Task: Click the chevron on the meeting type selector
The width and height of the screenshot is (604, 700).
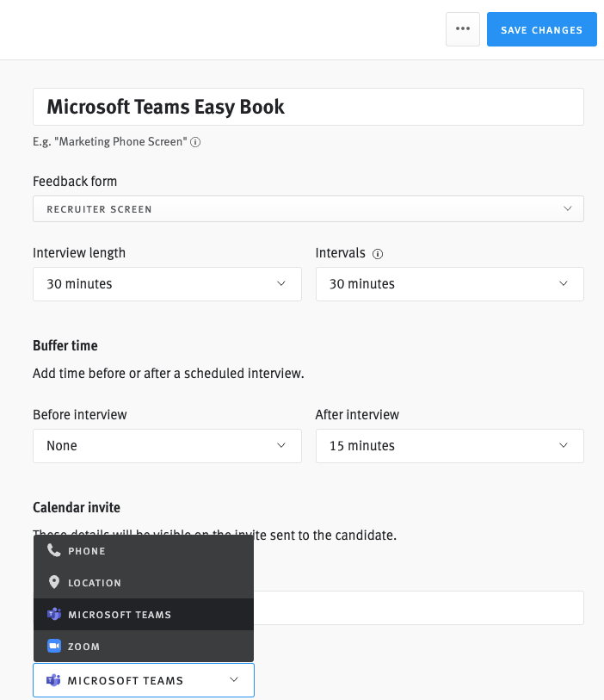Action: (x=233, y=679)
